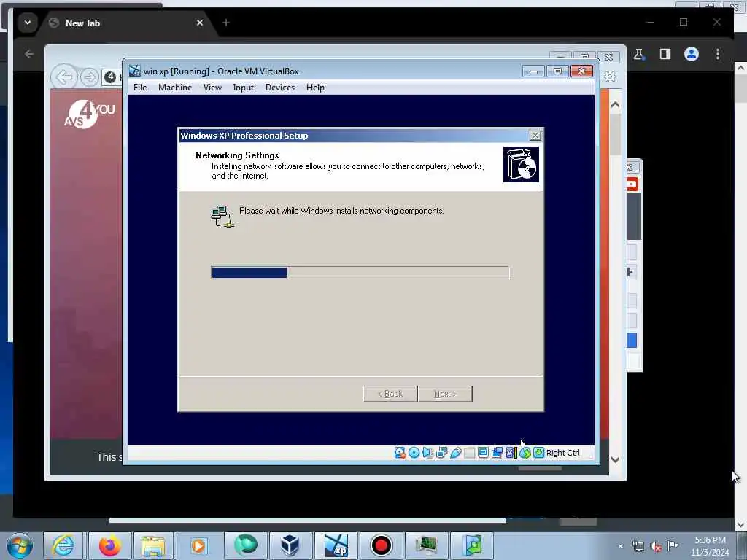747x560 pixels.
Task: Switch to the XP virtual machine taskbar icon
Action: click(x=336, y=545)
